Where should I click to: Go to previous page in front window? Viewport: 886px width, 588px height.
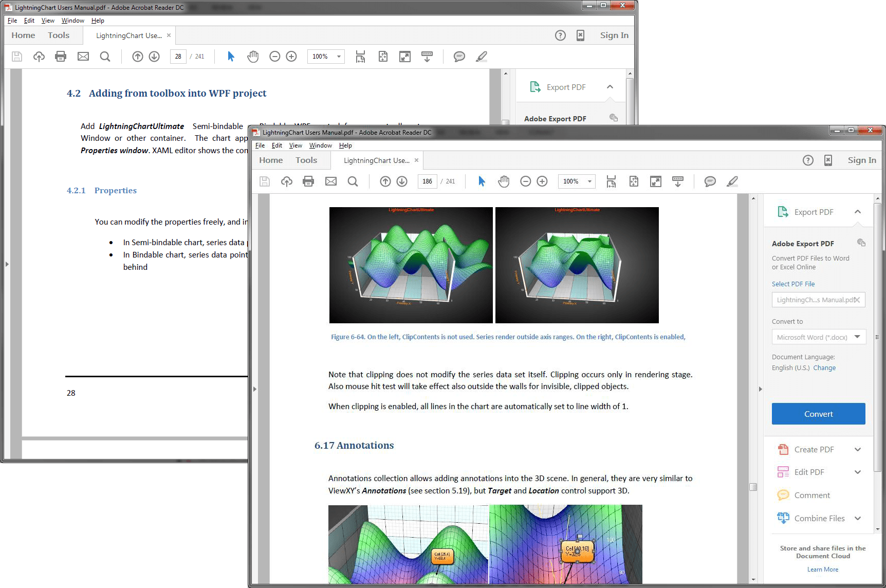pos(385,181)
